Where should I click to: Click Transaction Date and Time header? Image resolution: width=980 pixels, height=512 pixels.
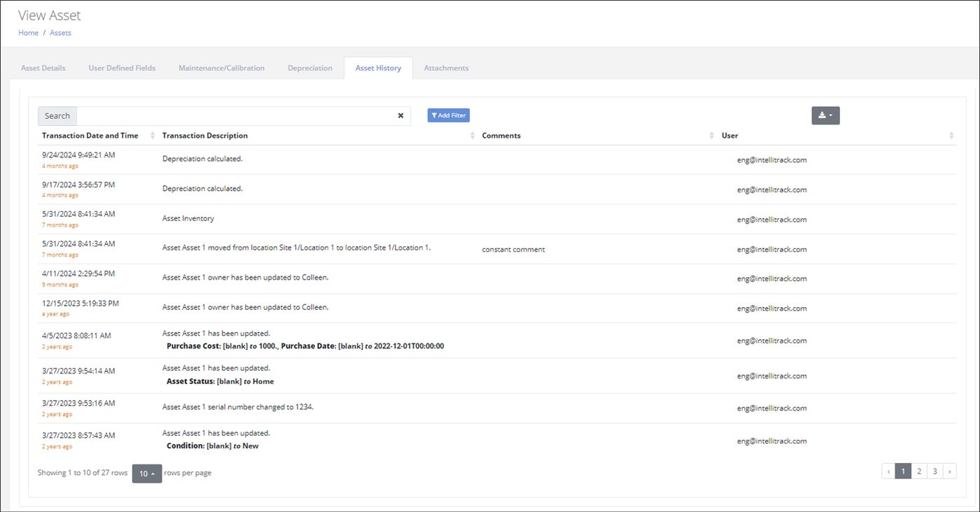[x=90, y=136]
